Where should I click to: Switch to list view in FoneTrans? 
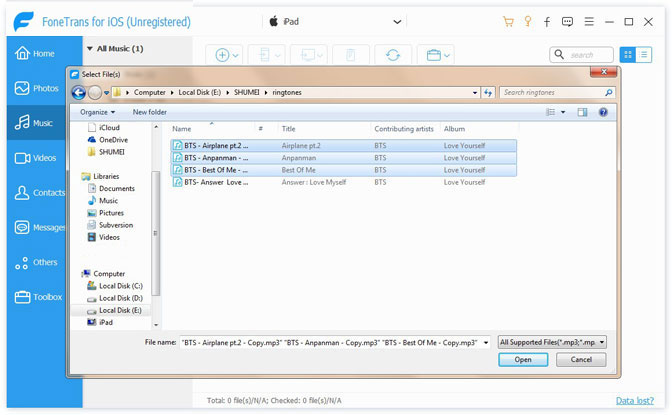click(644, 54)
